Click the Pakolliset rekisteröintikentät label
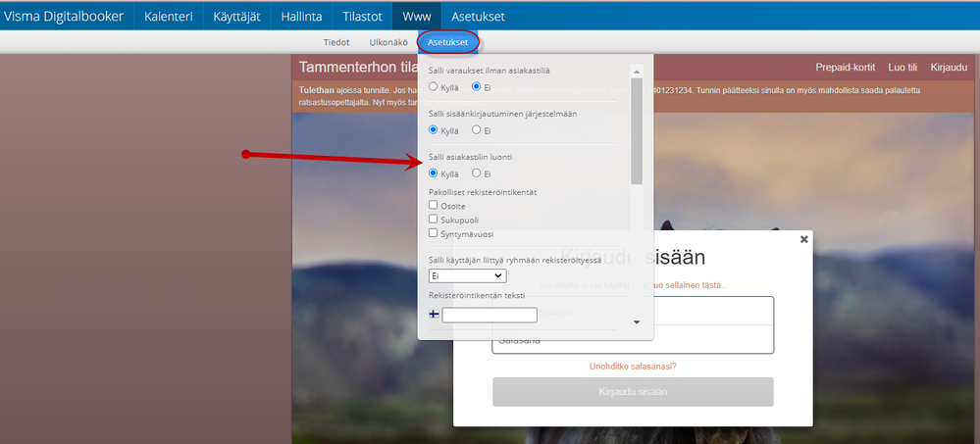 (483, 192)
